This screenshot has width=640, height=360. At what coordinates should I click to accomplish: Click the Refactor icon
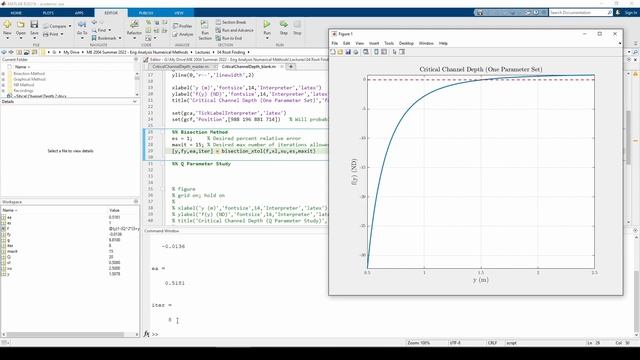click(x=134, y=25)
